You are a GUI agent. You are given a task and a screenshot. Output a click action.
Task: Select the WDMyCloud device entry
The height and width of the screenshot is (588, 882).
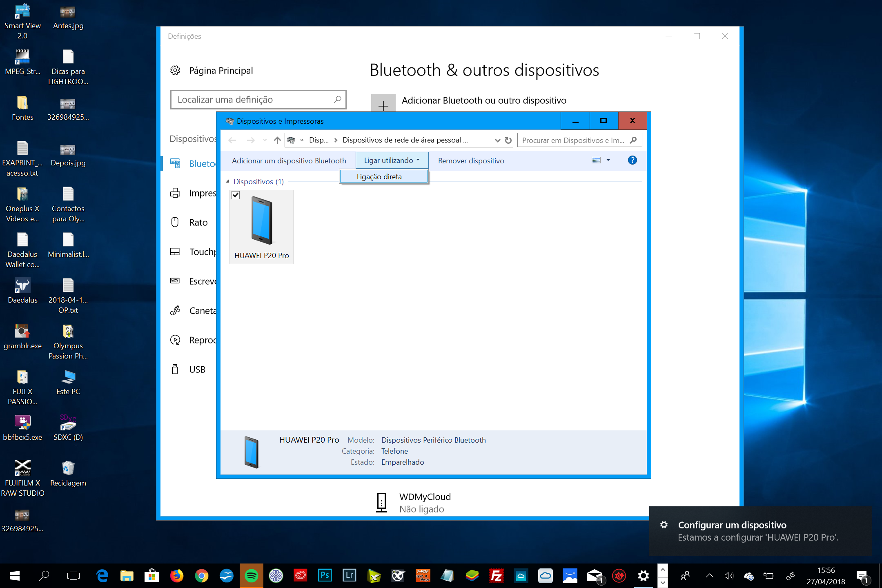click(413, 503)
